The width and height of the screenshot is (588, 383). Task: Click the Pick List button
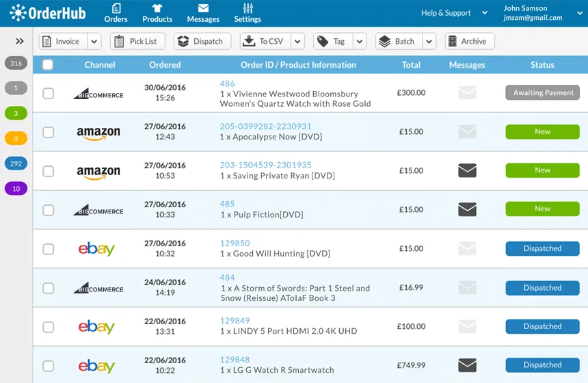[137, 41]
